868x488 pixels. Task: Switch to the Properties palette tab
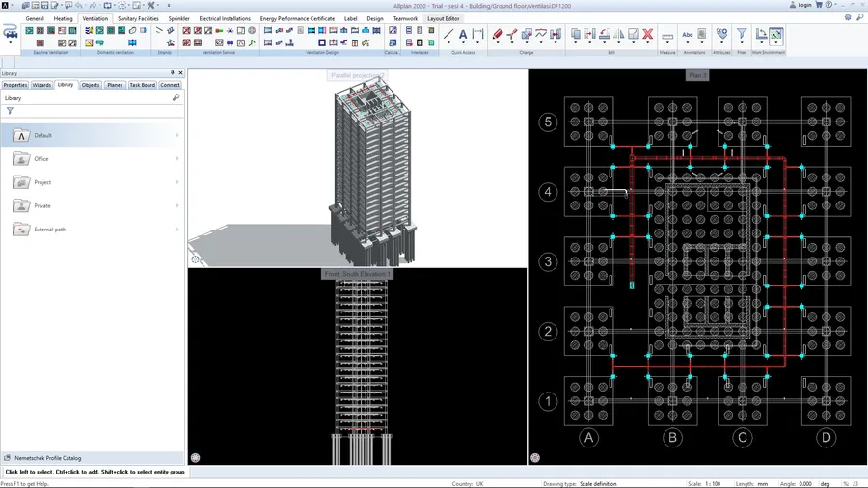click(x=14, y=85)
